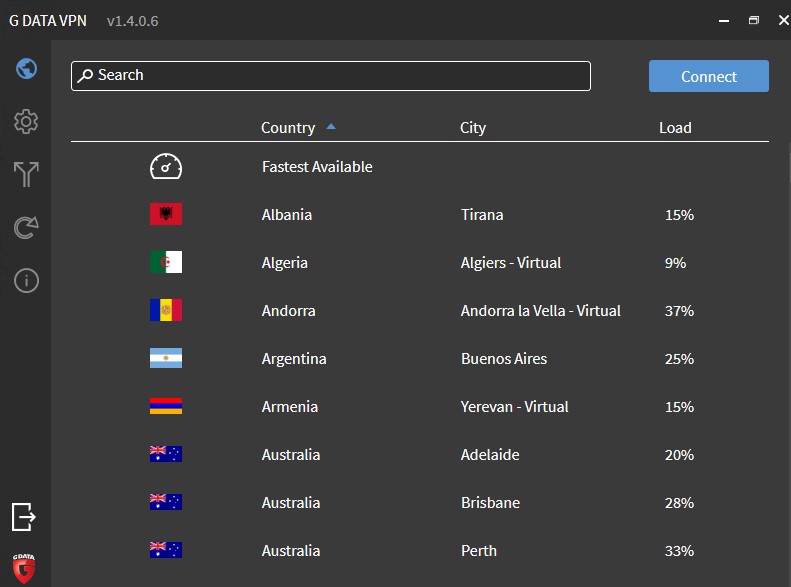Click the Algeria flag icon
Screen dimensions: 791x587
point(166,262)
